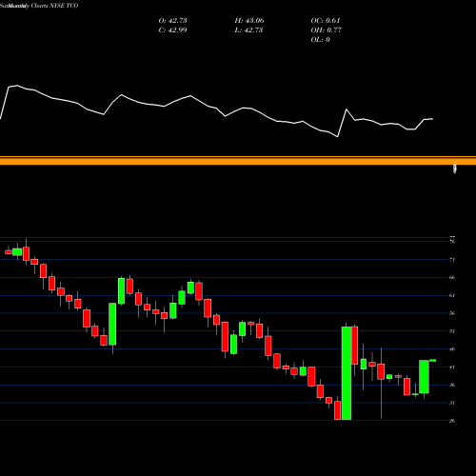The width and height of the screenshot is (476, 476).
Task: Click the 'L: 42.73' low price value
Action: [248, 30]
